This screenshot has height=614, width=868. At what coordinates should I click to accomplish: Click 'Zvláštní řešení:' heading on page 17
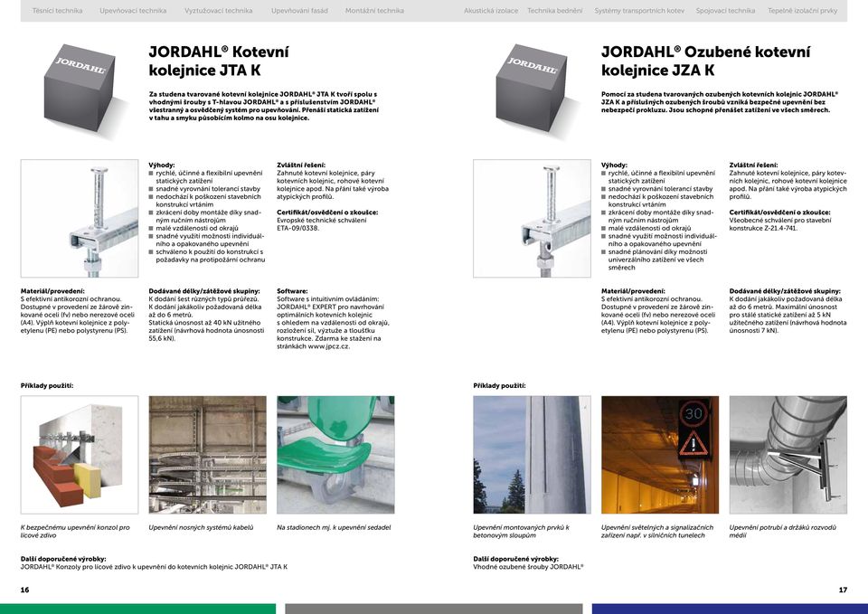tap(753, 165)
